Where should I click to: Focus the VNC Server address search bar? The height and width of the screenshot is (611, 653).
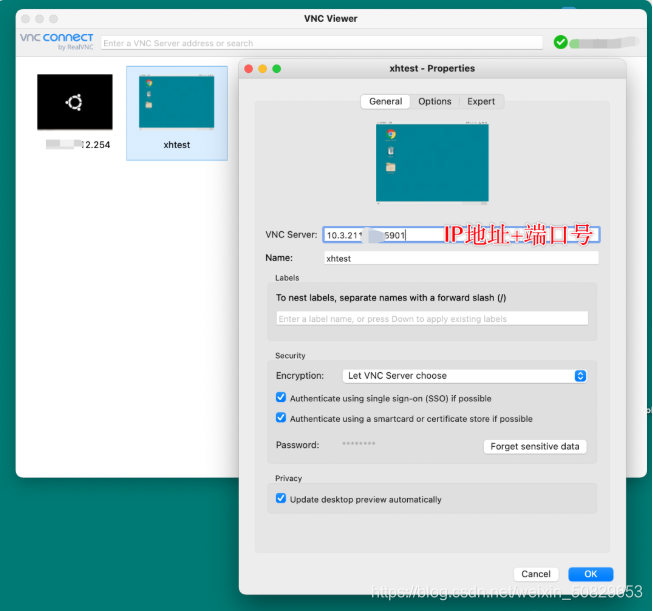322,43
